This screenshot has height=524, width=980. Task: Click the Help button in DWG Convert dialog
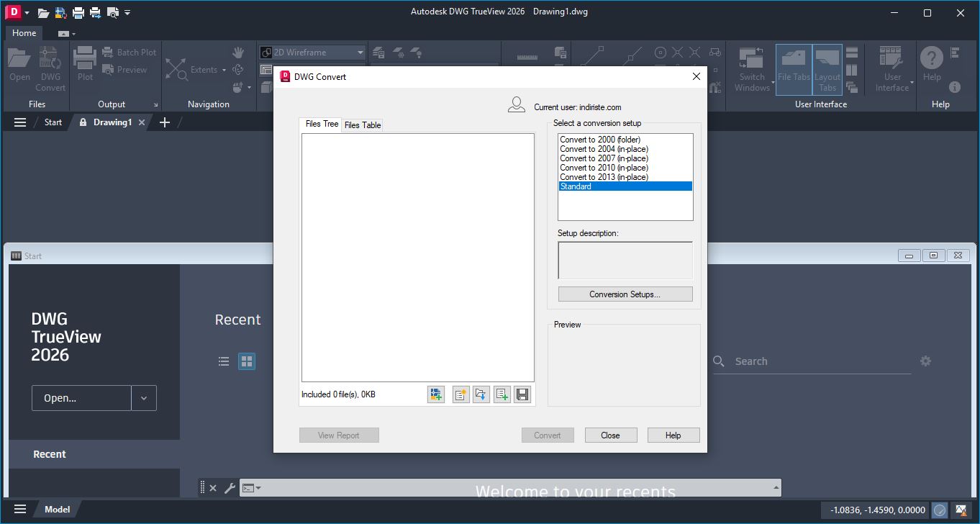[x=673, y=435]
